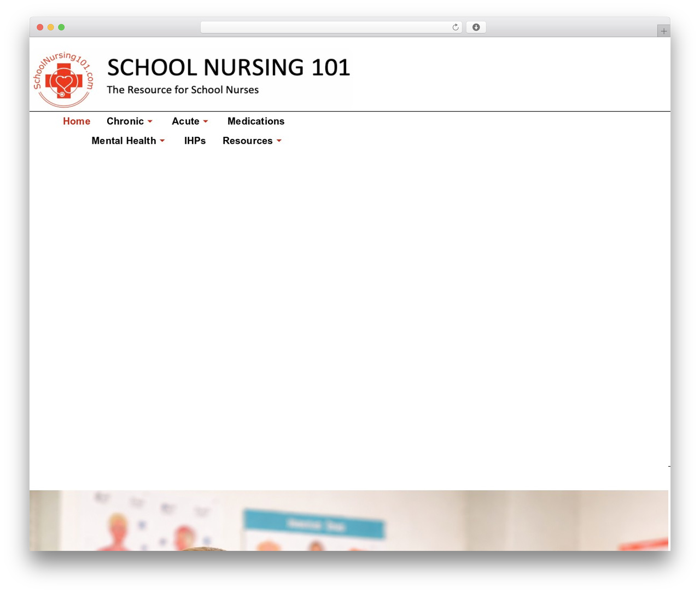Reload the page with the refresh icon

coord(456,27)
